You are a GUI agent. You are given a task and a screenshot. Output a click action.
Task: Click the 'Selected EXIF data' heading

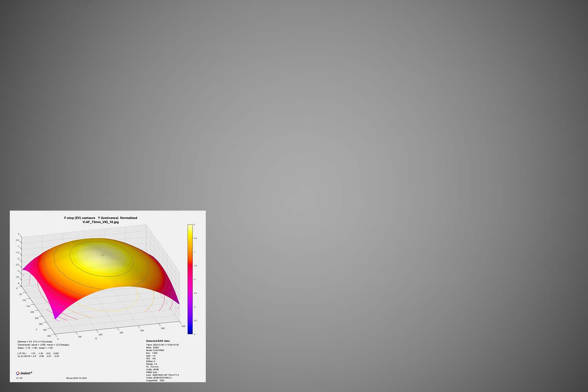point(158,341)
